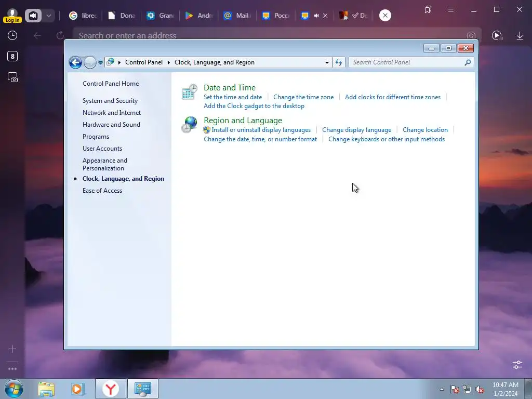
Task: Click the media play icon near downloads
Action: point(497,36)
